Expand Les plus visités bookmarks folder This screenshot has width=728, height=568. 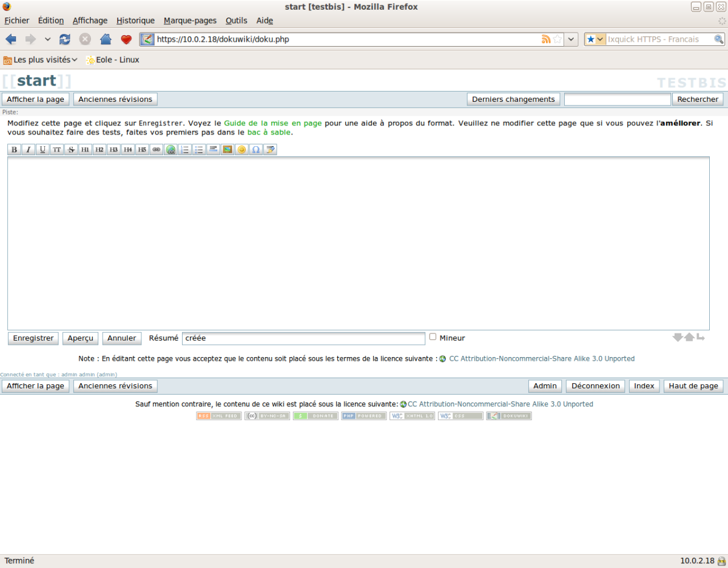click(40, 60)
